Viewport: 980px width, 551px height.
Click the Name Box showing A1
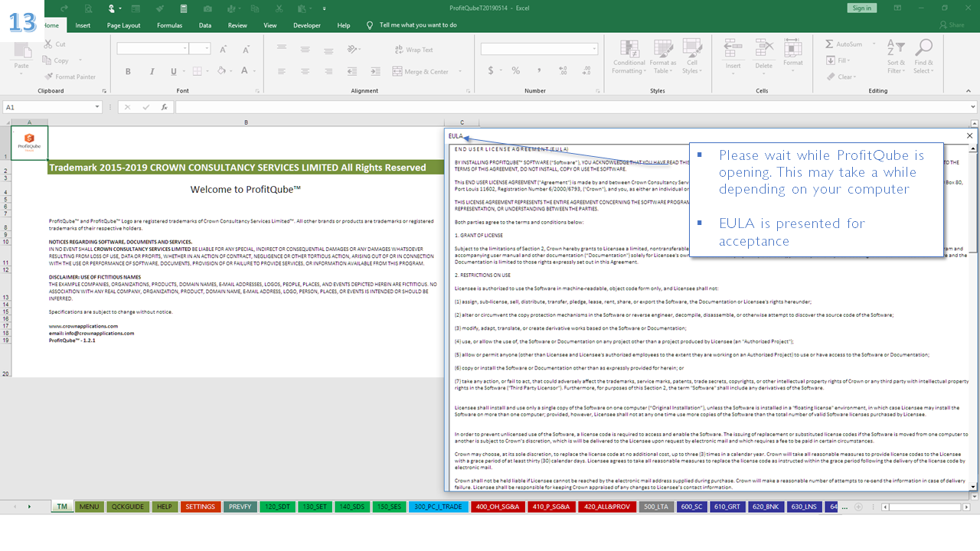click(x=52, y=107)
